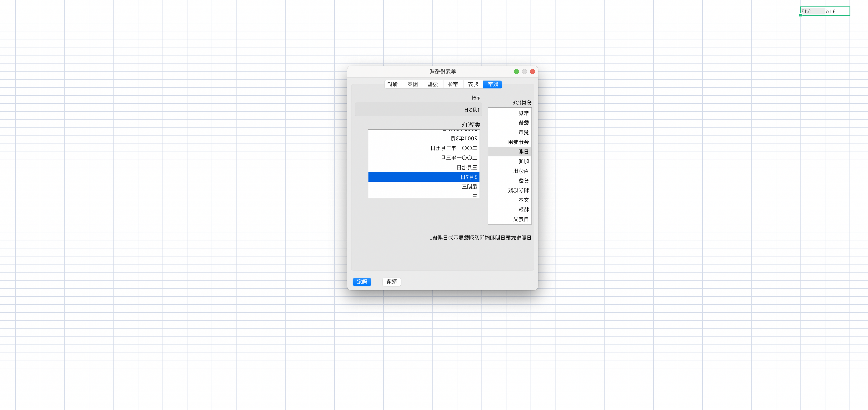The image size is (868, 410).
Task: Select the 日期 category
Action: pyautogui.click(x=510, y=152)
